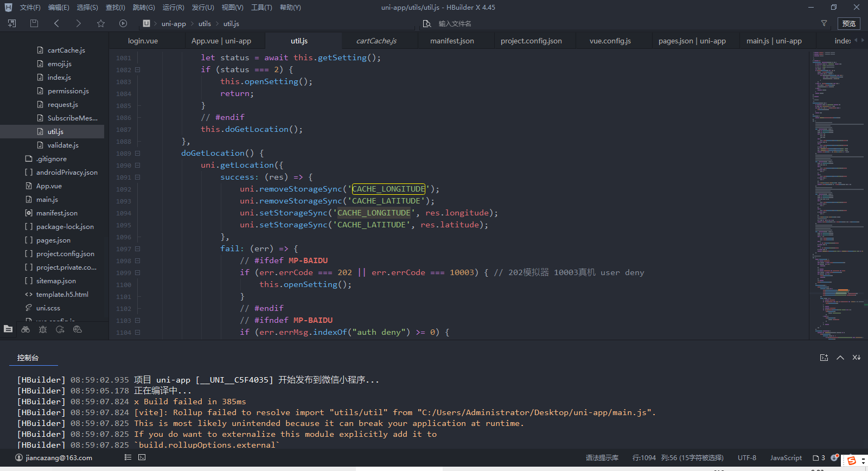Open the binoculars search panel icon
868x471 pixels.
(x=25, y=329)
